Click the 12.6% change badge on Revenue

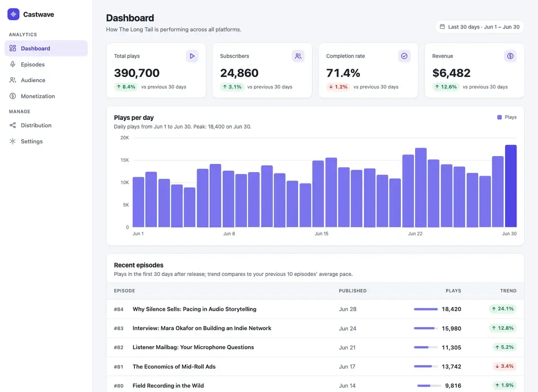446,87
